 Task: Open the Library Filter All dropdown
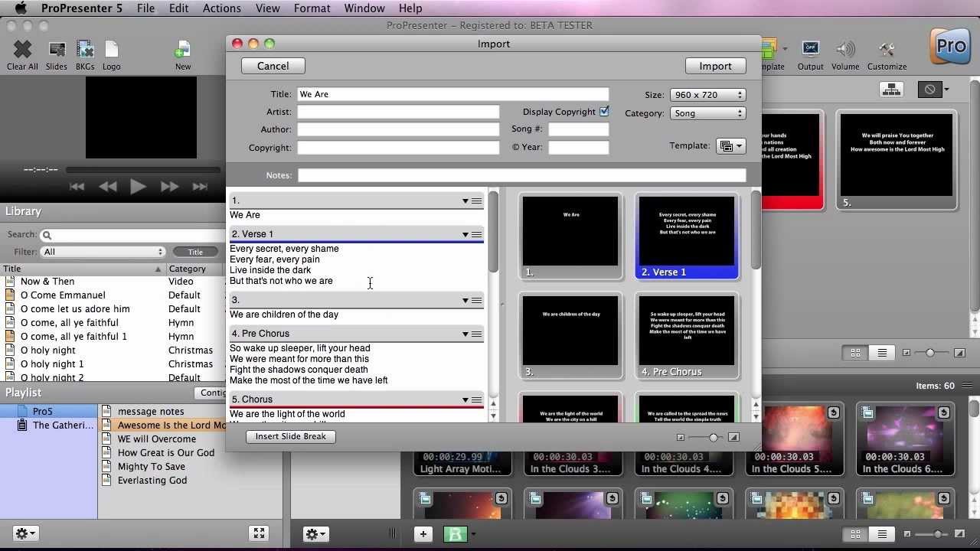103,252
